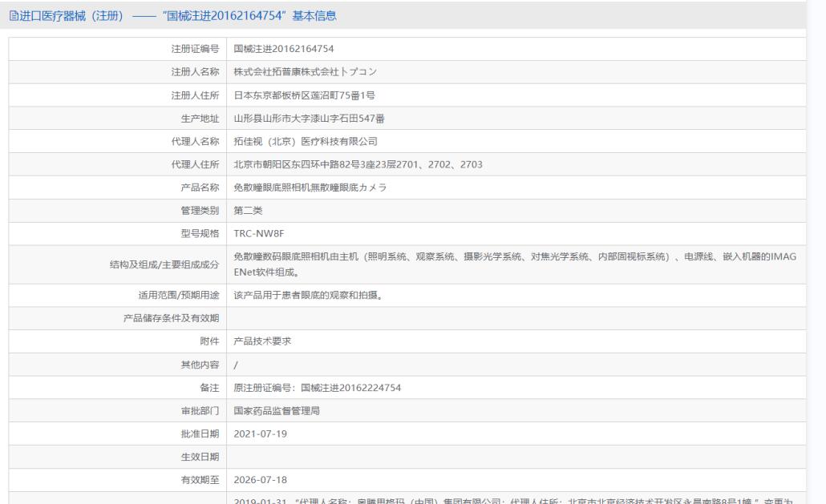Click the 代理人住所 label
The image size is (826, 504).
point(195,165)
